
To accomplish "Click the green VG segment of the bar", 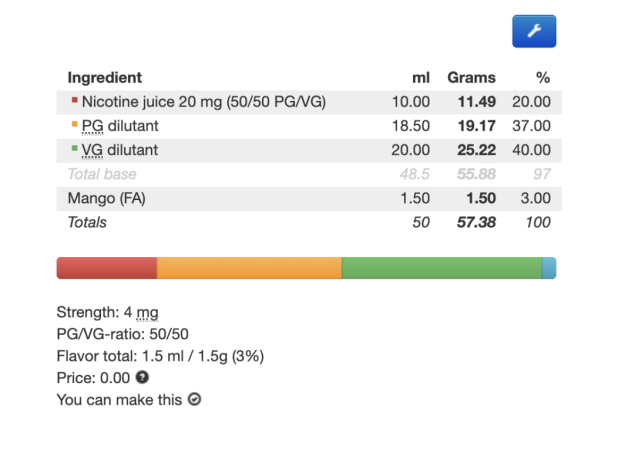I will pyautogui.click(x=442, y=268).
